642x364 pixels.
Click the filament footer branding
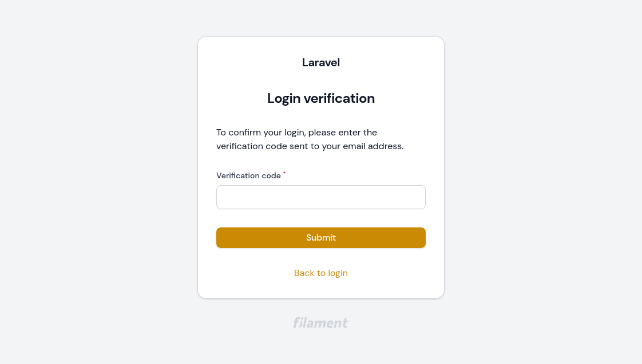320,323
